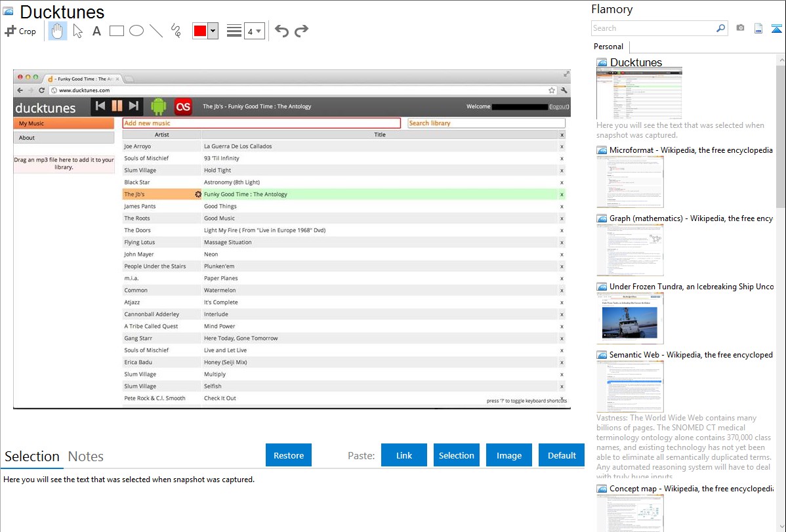Viewport: 786px width, 532px height.
Task: Select the freehand scribble tool
Action: point(176,31)
